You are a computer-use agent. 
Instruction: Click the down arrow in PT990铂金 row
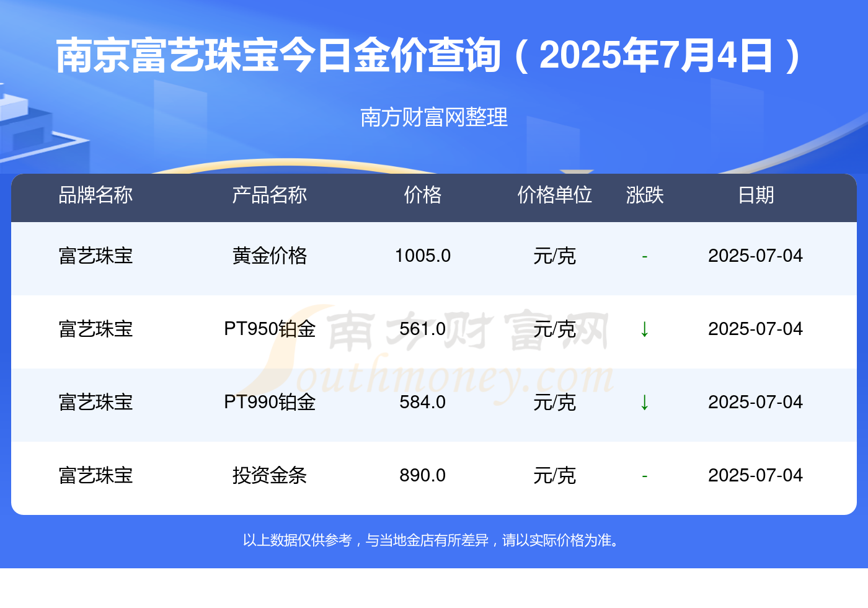[645, 402]
